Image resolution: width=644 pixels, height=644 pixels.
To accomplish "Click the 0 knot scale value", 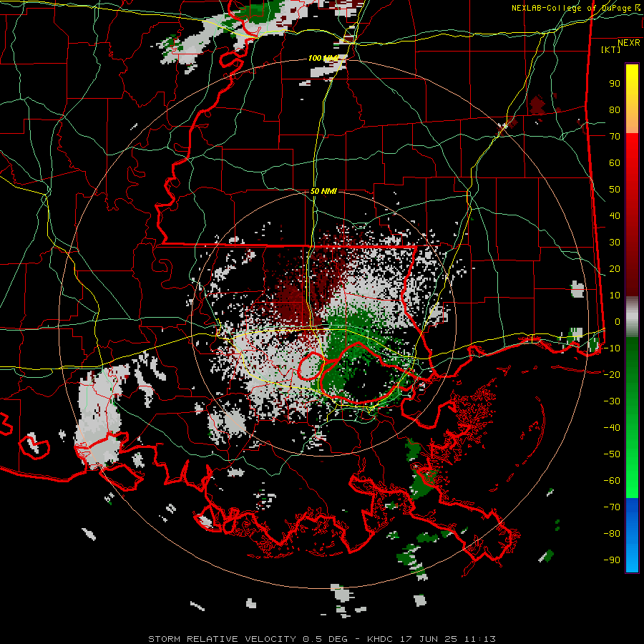I will [x=618, y=321].
